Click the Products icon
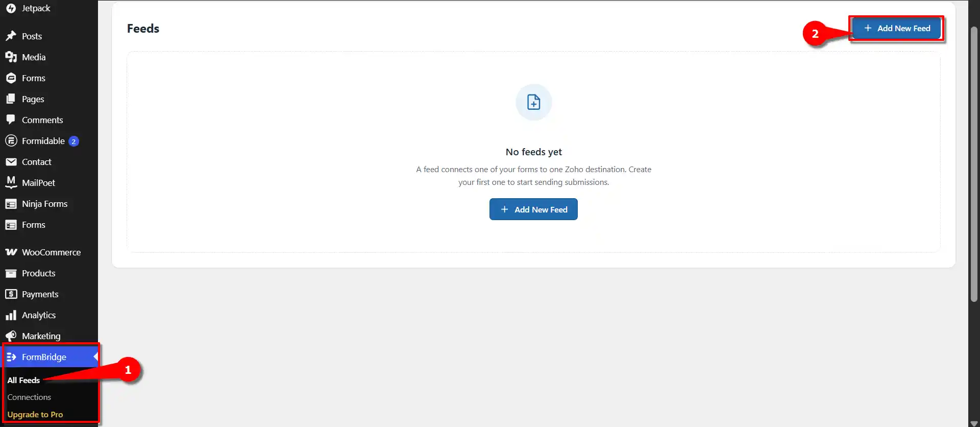The width and height of the screenshot is (980, 427). pyautogui.click(x=11, y=273)
